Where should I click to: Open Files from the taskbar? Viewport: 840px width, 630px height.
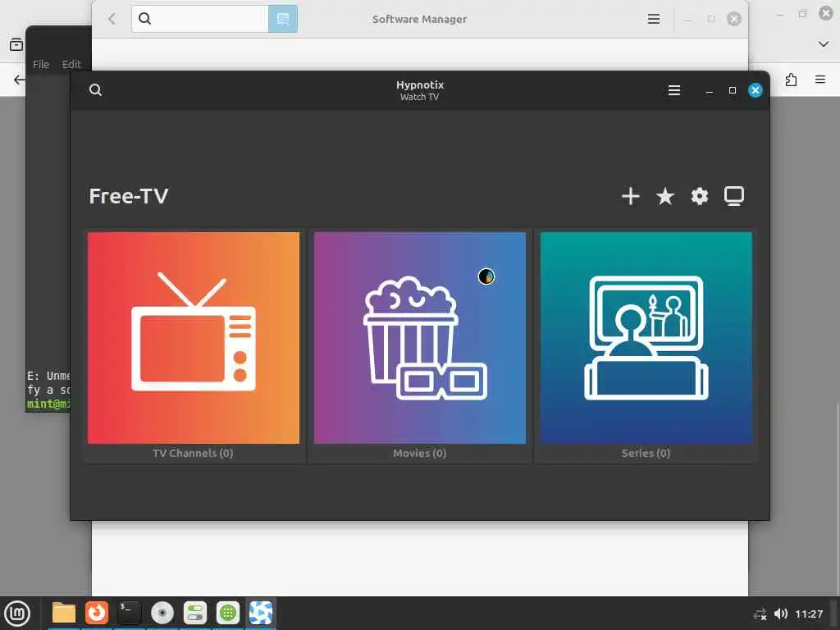tap(64, 613)
